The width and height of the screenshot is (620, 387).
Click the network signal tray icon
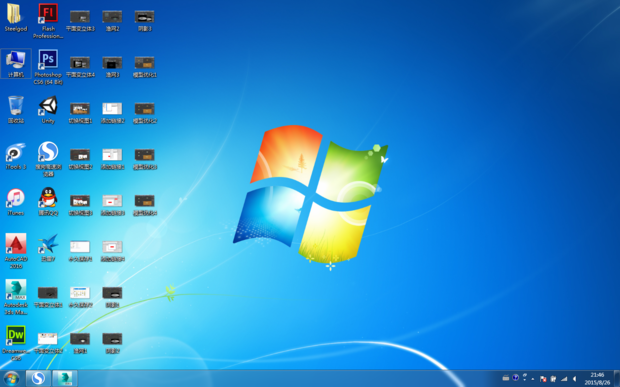(564, 379)
